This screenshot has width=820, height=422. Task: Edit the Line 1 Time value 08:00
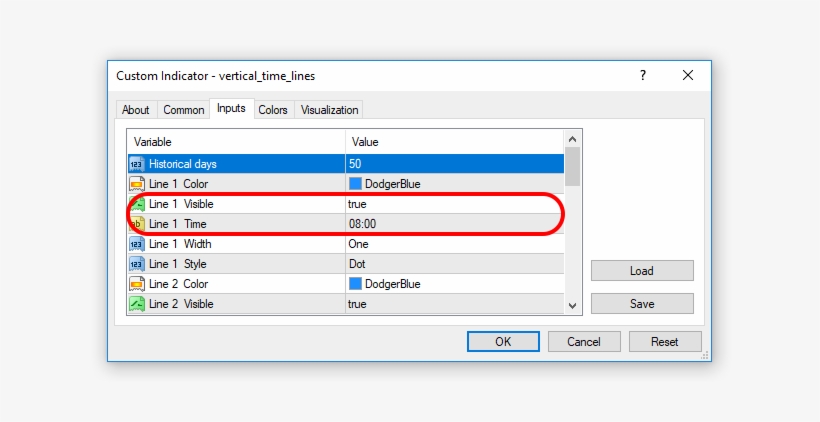coord(362,224)
